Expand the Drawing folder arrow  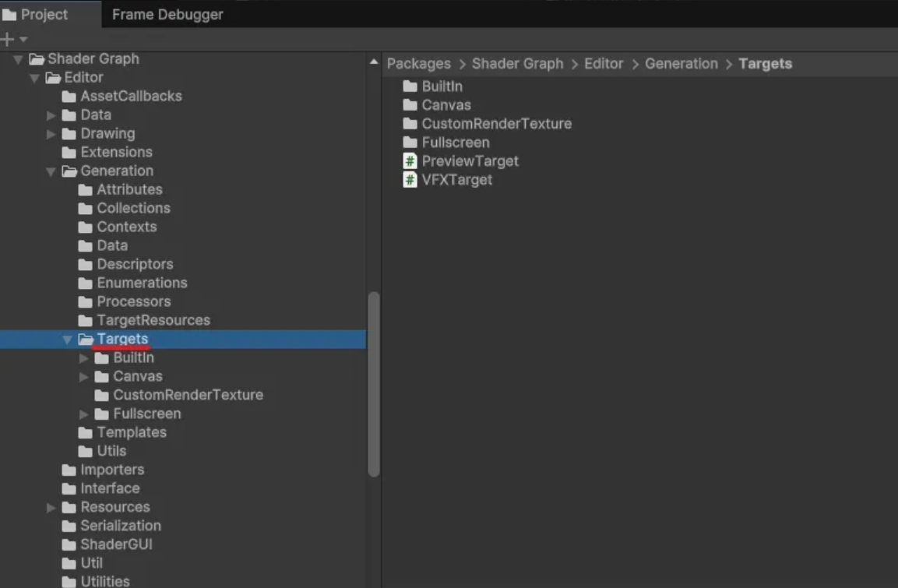click(x=51, y=134)
